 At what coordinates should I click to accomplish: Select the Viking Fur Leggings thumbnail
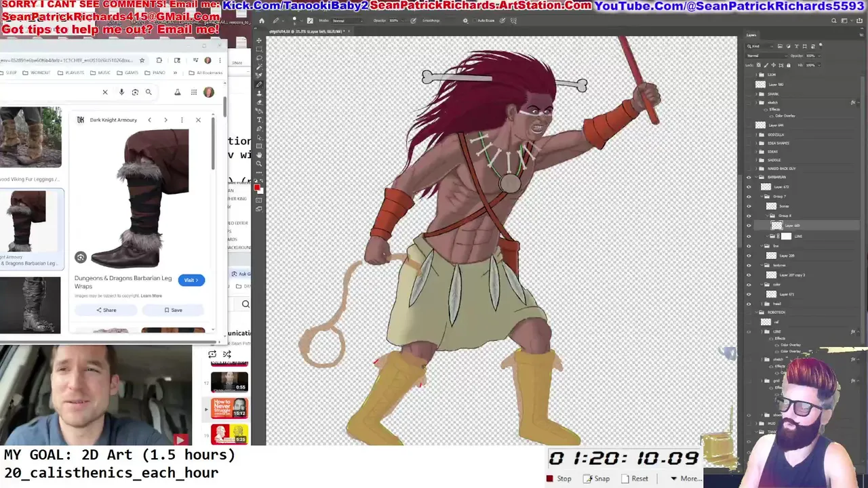31,137
